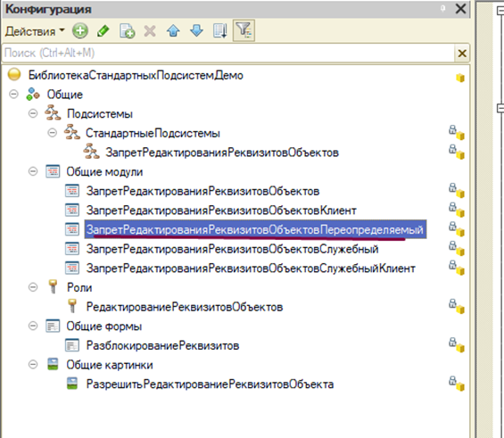
Task: Select ЗапретРедактированияРеквизитовОбъектовКлиент common module
Action: point(221,211)
